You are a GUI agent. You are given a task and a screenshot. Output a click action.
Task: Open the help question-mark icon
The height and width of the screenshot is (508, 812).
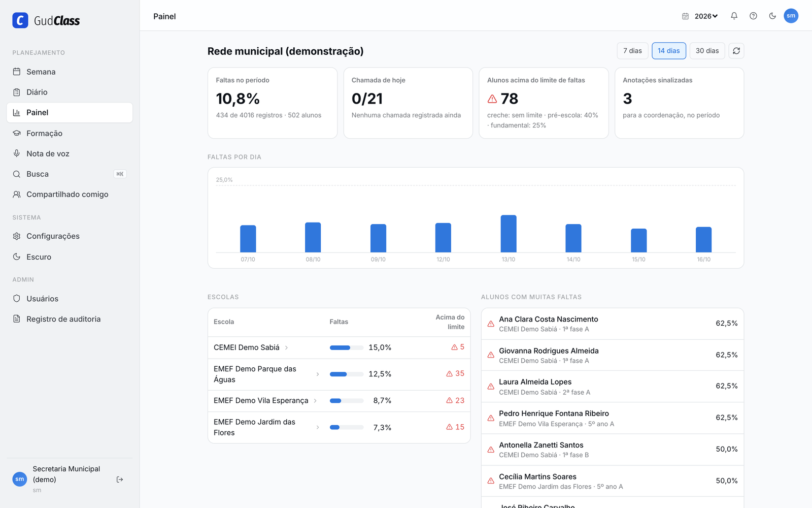(753, 16)
